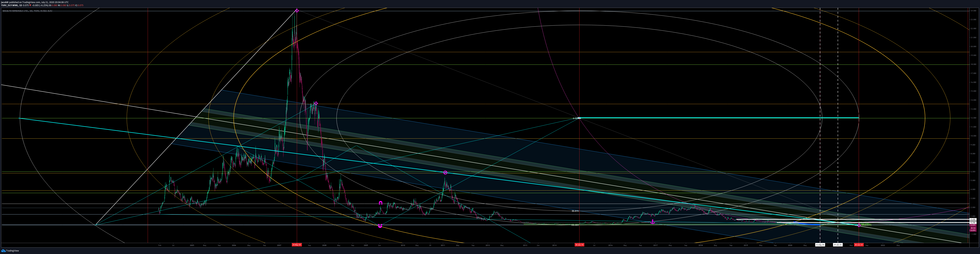Click the C: 0.075 close value
980x254 pixels.
[80, 5]
